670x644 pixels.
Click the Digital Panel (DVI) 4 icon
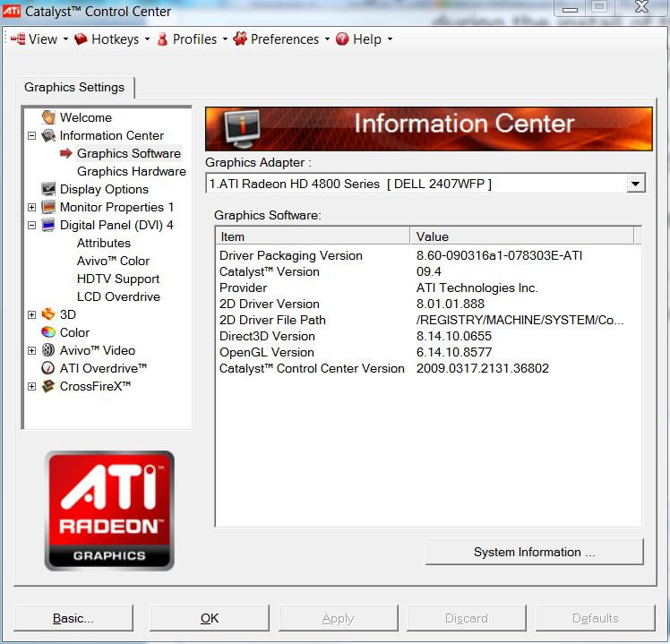pos(48,225)
